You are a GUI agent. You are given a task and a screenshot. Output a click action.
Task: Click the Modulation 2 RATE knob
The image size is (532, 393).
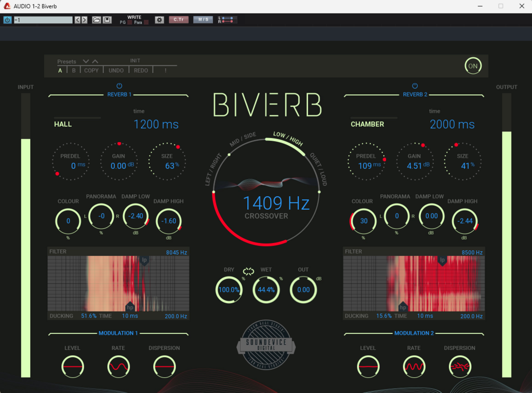(414, 367)
